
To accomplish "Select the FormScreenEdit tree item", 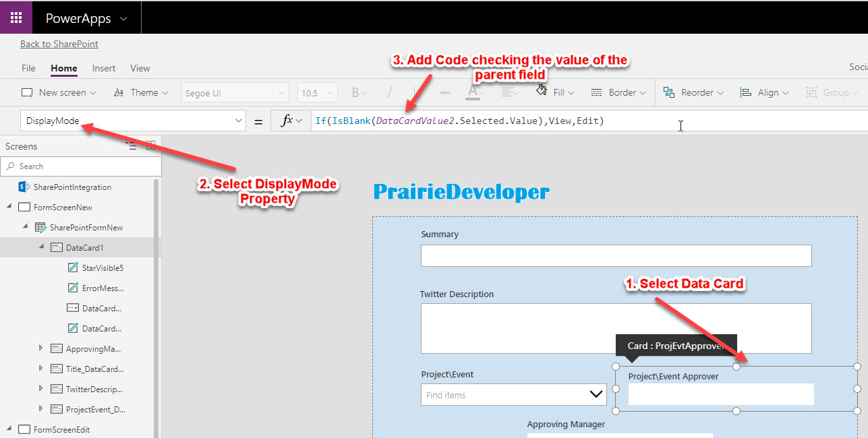I will tap(61, 429).
